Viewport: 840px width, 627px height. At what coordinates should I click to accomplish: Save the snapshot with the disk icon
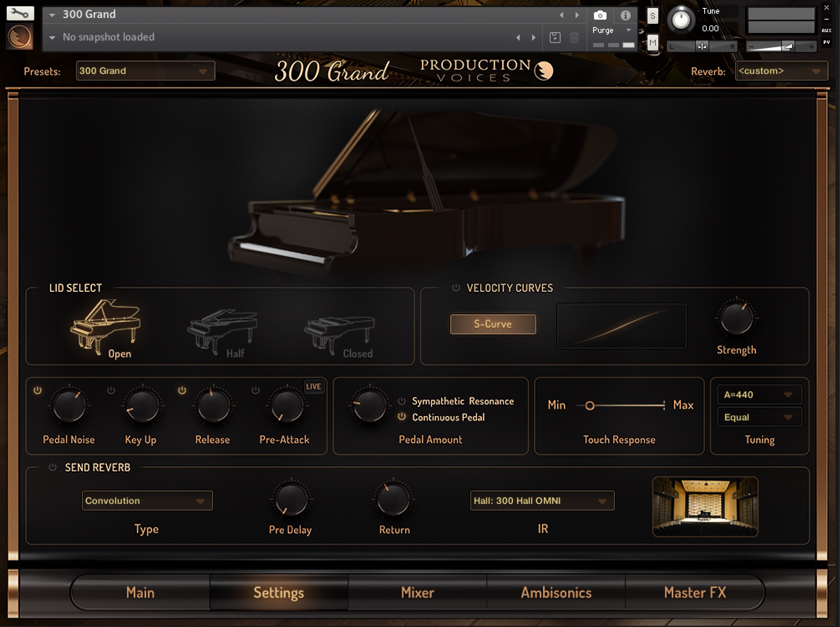(x=555, y=38)
